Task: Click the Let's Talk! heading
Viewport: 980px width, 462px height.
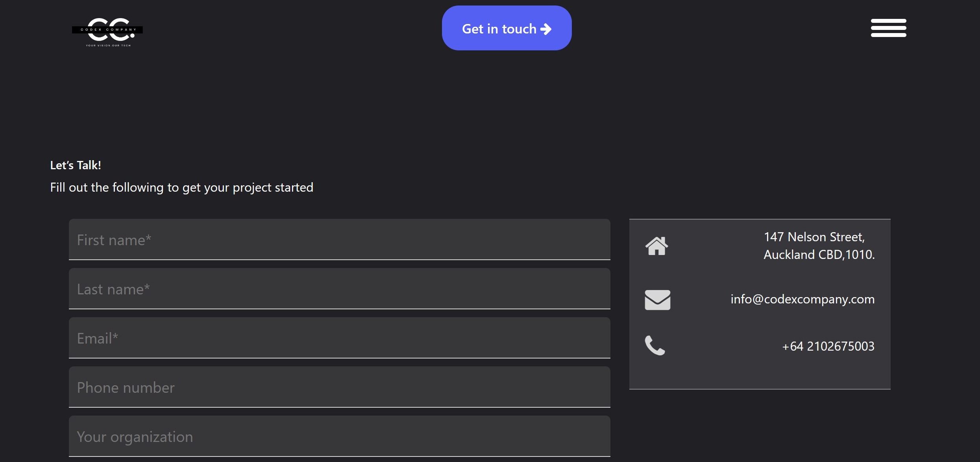Action: pyautogui.click(x=76, y=165)
